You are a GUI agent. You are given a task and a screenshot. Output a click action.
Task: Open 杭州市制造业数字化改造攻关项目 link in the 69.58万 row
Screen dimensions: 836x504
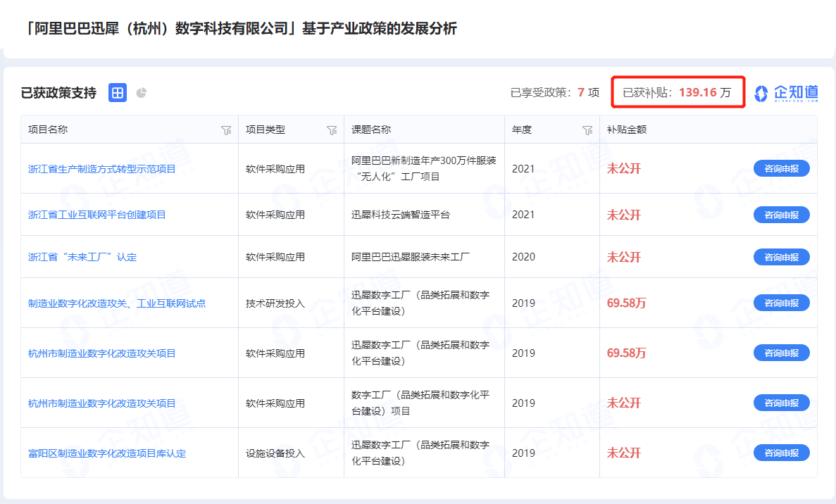102,353
